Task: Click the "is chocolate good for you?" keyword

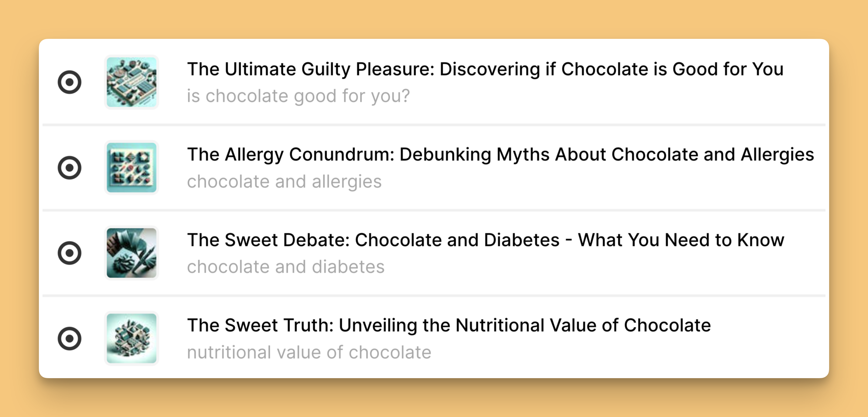Action: (298, 96)
